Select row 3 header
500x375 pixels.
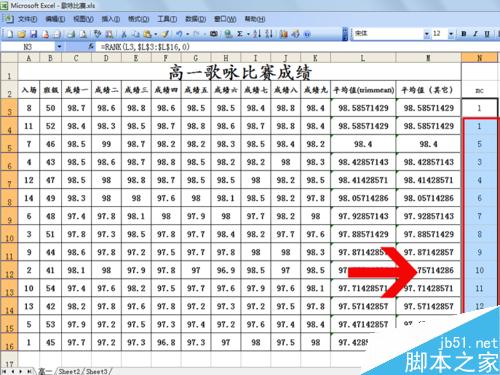9,108
